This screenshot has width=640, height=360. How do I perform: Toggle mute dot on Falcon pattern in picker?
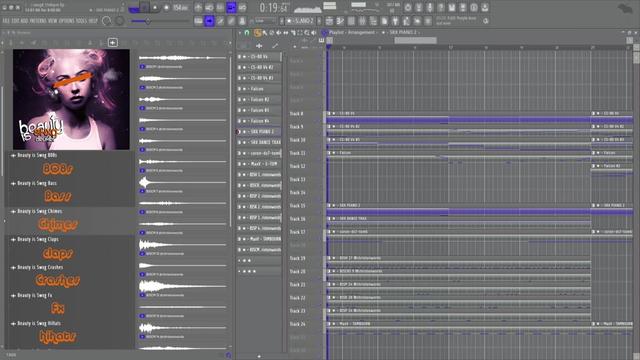pyautogui.click(x=244, y=89)
